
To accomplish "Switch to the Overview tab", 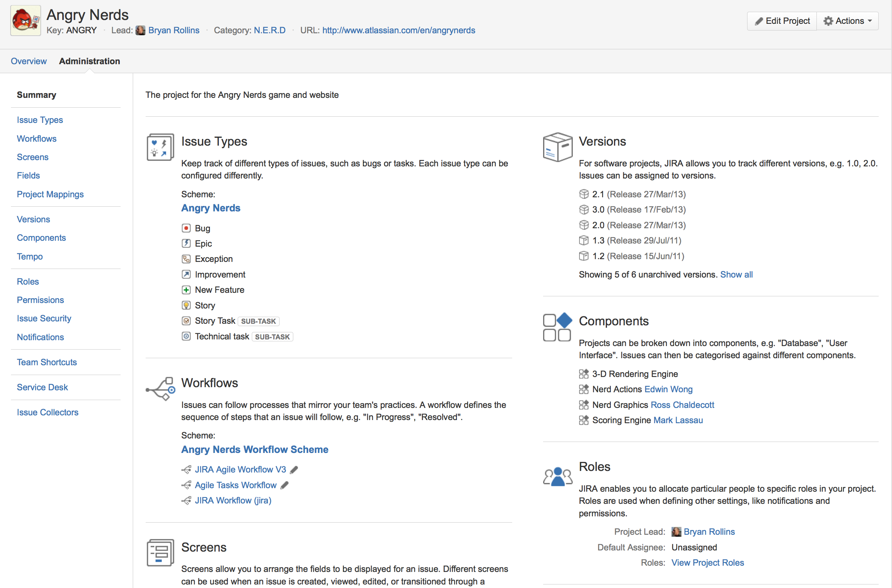I will 29,61.
